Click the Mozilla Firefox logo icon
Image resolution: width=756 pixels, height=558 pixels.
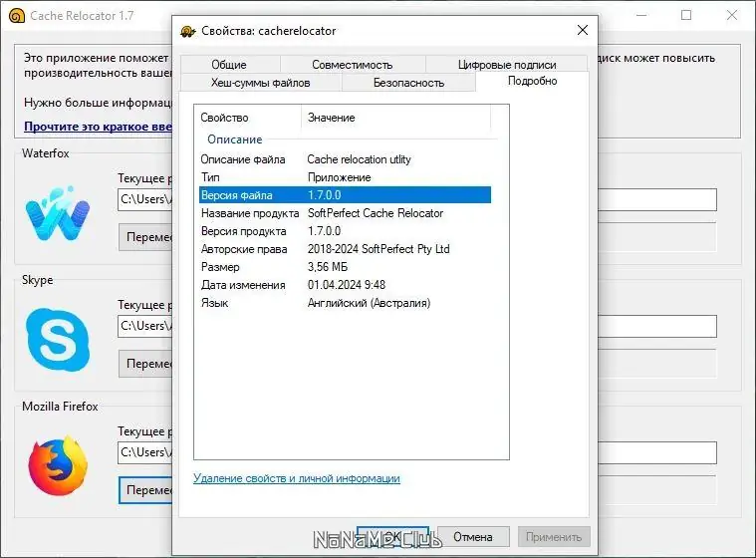(x=58, y=466)
